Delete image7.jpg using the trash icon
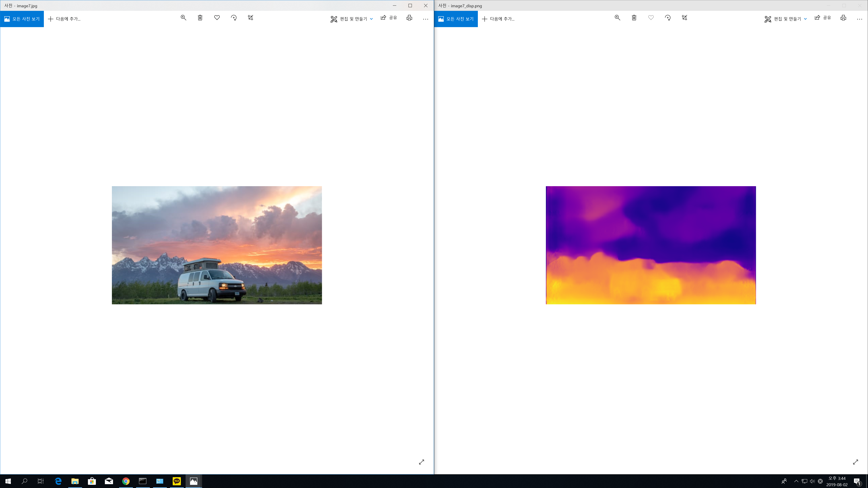 (x=200, y=18)
